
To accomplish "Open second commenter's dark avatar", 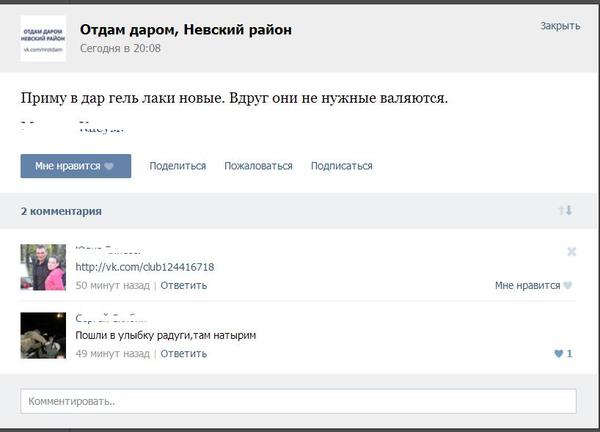I will coord(43,335).
